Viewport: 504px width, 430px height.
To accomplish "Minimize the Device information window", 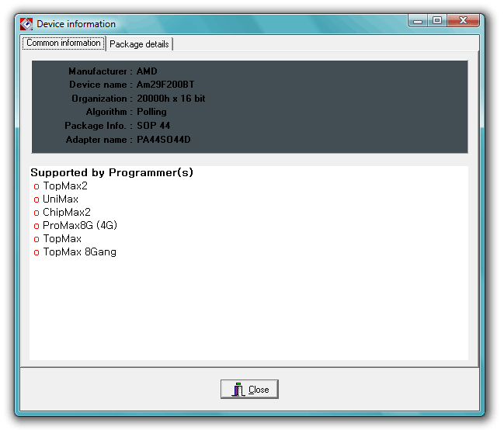I will (418, 21).
